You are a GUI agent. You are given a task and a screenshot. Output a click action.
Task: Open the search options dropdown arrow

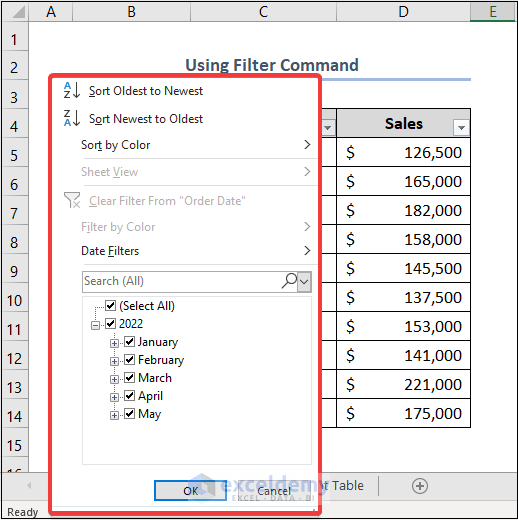point(304,281)
